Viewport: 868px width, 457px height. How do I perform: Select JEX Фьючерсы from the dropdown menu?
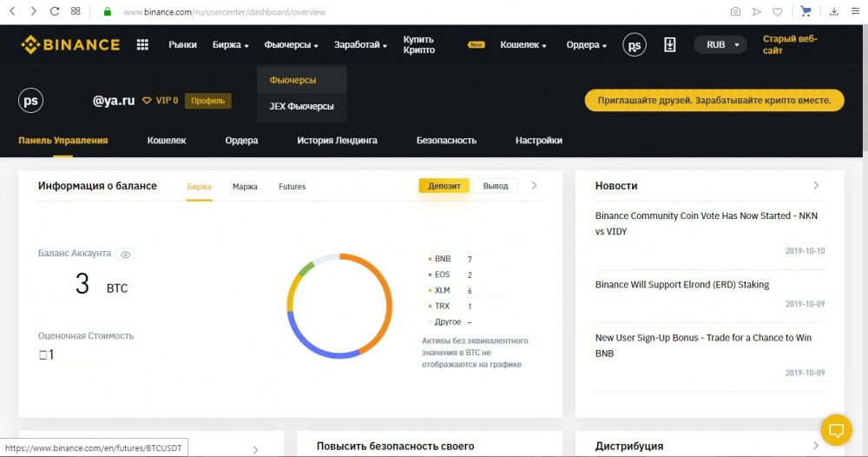[301, 106]
